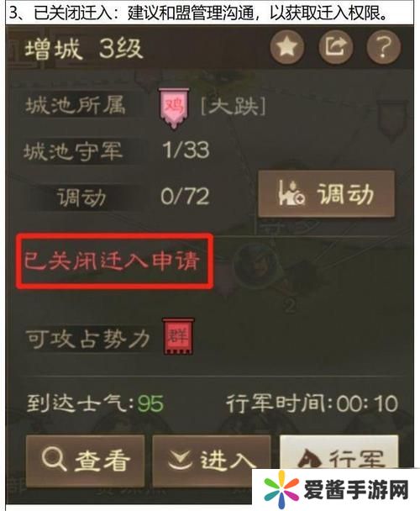
Task: Click the 城池守军 1/33 garrison value
Action: tap(186, 150)
